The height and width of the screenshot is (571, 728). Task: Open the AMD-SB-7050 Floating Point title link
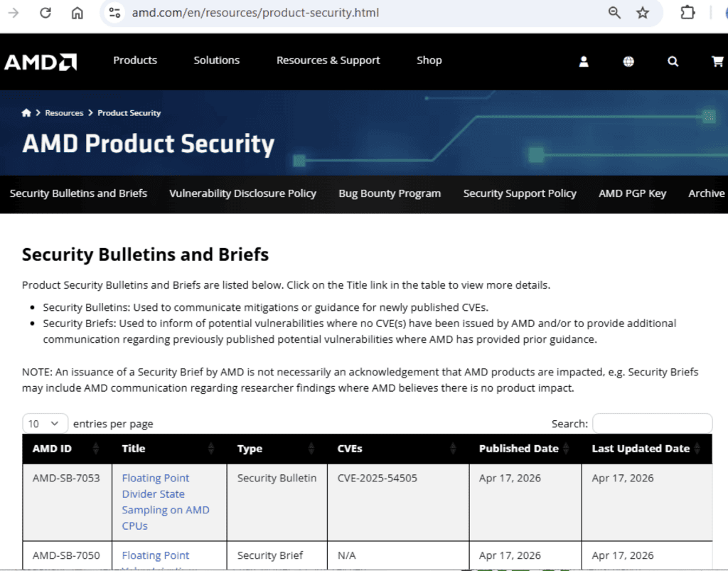(156, 555)
